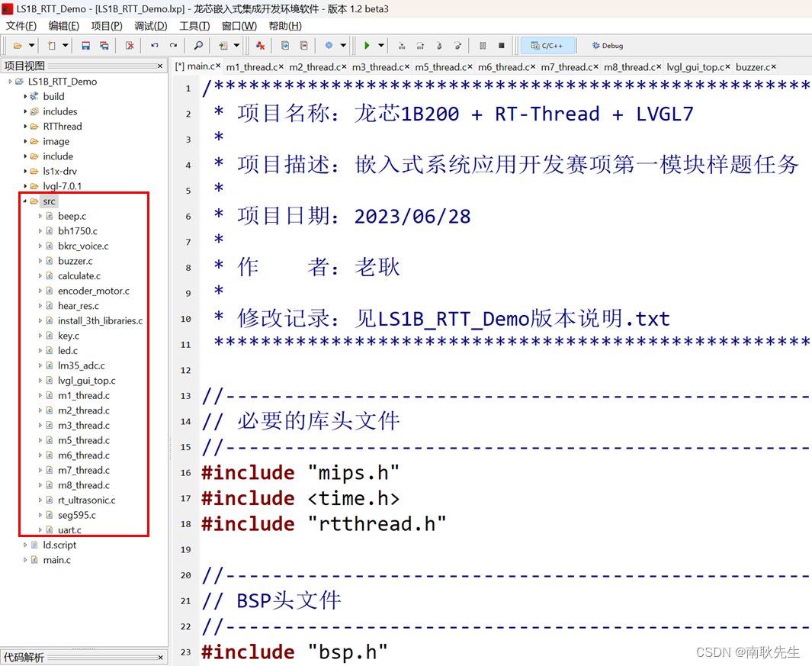Click the red Stop debug icon
The width and height of the screenshot is (812, 666).
pyautogui.click(x=502, y=46)
